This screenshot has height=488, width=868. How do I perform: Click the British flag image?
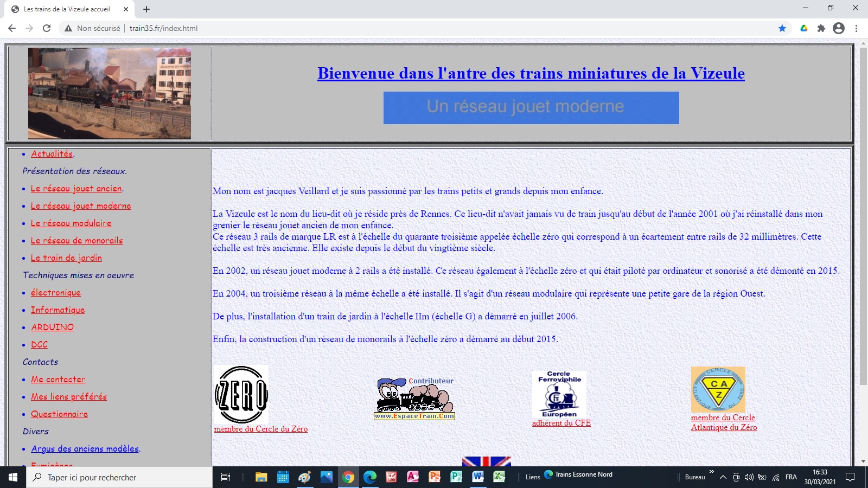click(x=487, y=461)
